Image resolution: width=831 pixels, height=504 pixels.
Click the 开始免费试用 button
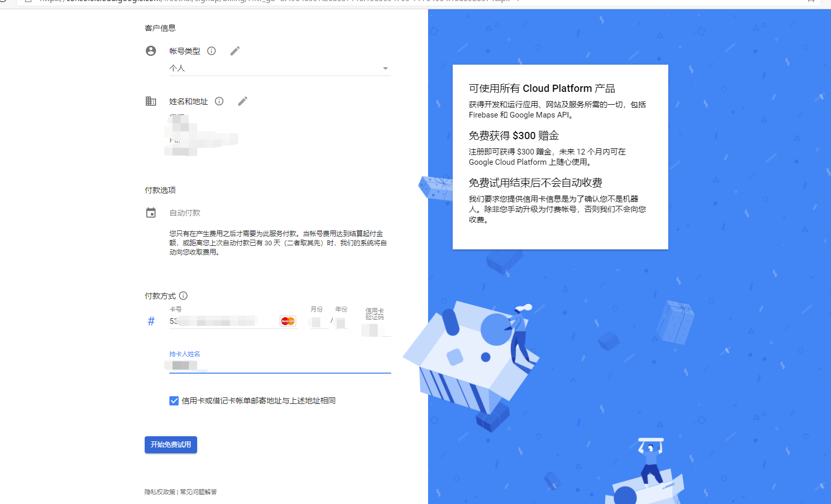pos(171,444)
